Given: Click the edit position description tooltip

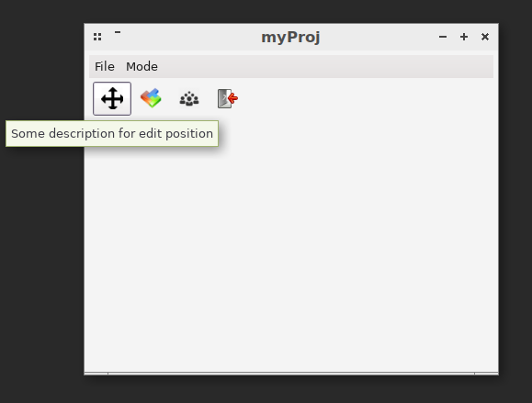Looking at the screenshot, I should tap(112, 133).
